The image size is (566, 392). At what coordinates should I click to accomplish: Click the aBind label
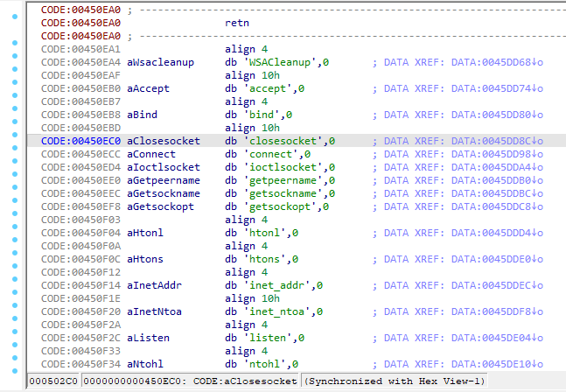(145, 115)
